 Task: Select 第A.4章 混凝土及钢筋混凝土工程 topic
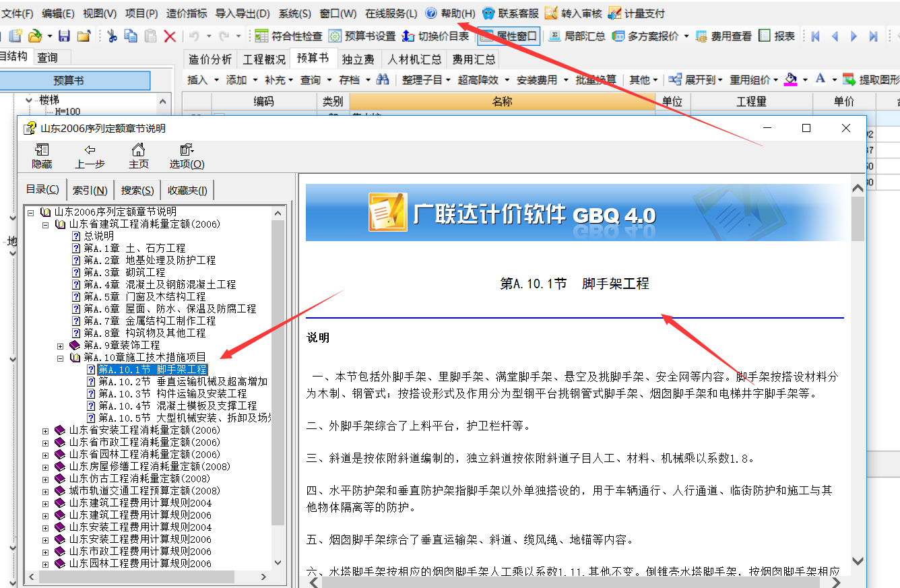click(153, 285)
